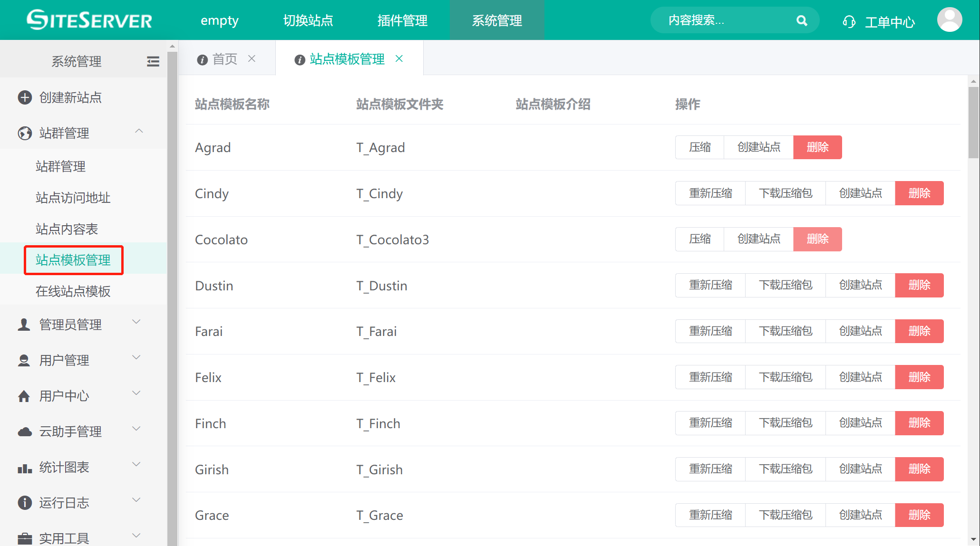Open the 插件管理 top menu

(x=402, y=20)
